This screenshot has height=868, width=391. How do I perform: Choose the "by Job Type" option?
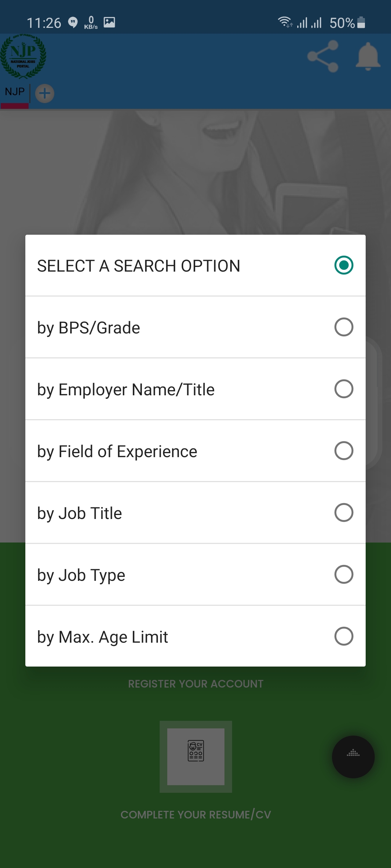(x=81, y=575)
